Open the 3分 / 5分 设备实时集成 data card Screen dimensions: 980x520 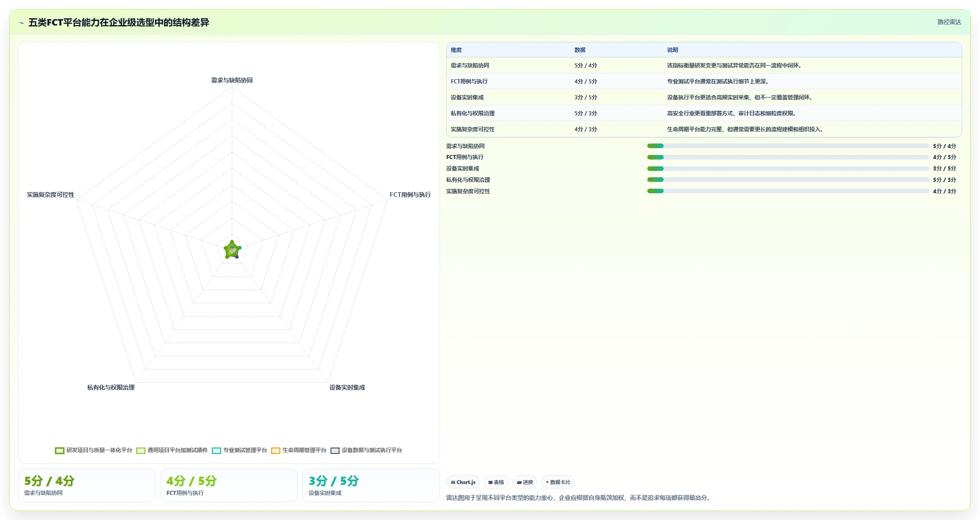[x=371, y=485]
